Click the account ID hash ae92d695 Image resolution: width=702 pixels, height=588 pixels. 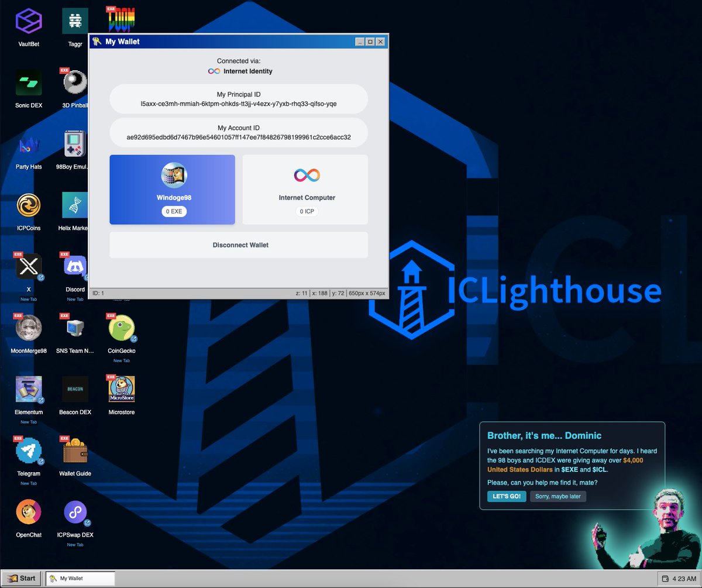(239, 137)
